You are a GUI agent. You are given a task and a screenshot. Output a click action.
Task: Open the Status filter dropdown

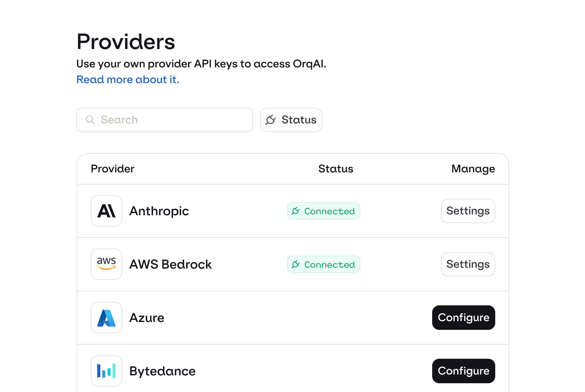point(291,120)
